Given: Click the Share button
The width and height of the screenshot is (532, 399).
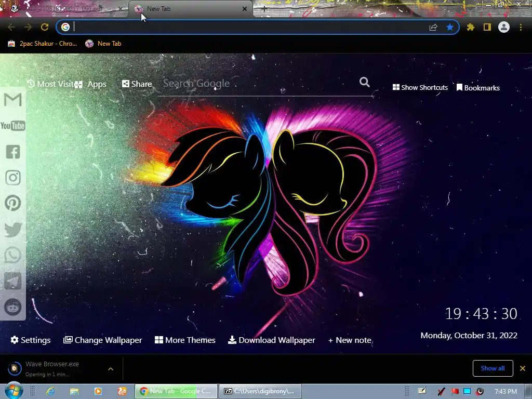Looking at the screenshot, I should (x=137, y=84).
